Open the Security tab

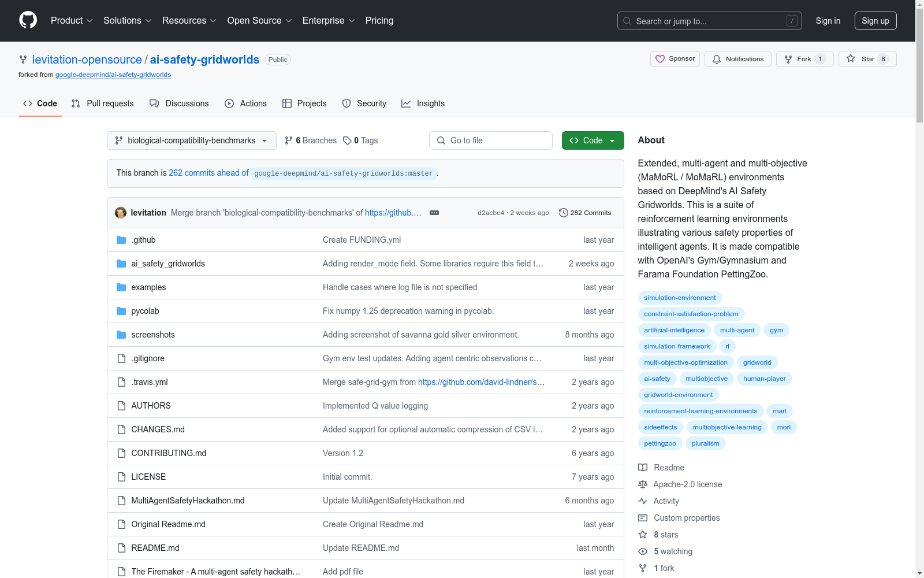[x=364, y=103]
